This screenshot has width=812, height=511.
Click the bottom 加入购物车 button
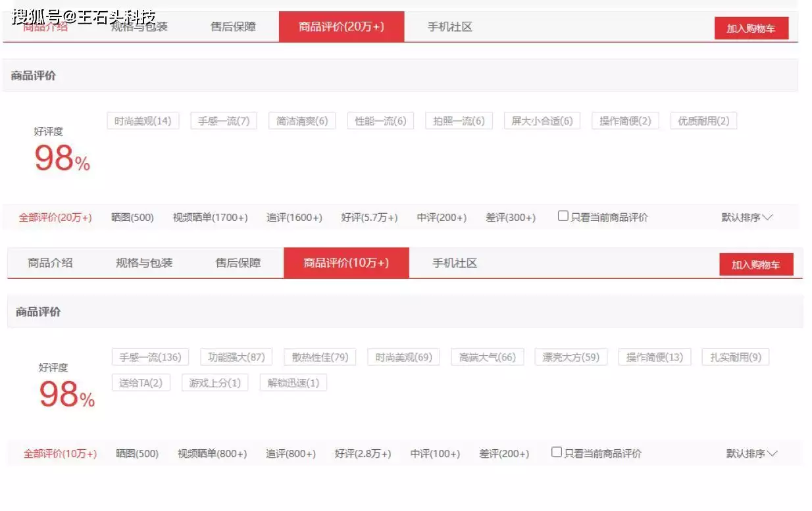click(x=756, y=264)
